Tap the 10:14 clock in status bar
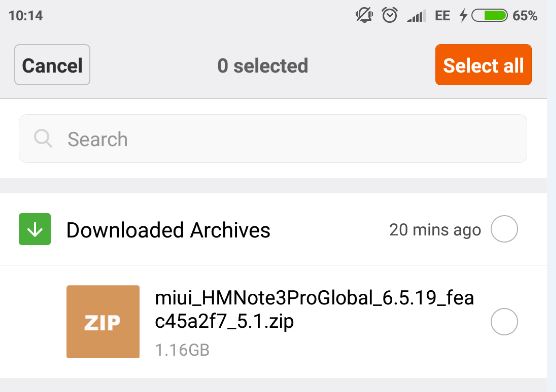 26,16
